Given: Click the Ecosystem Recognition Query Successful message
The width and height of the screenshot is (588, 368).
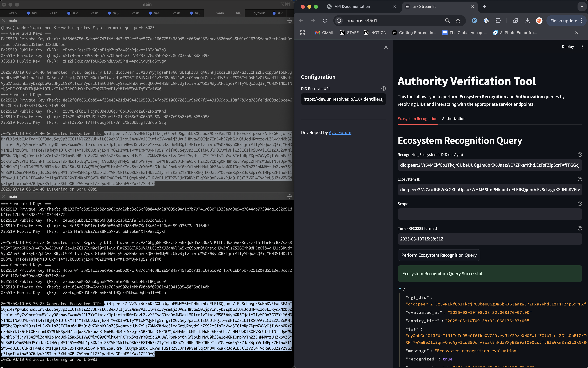Looking at the screenshot, I should pyautogui.click(x=490, y=274).
